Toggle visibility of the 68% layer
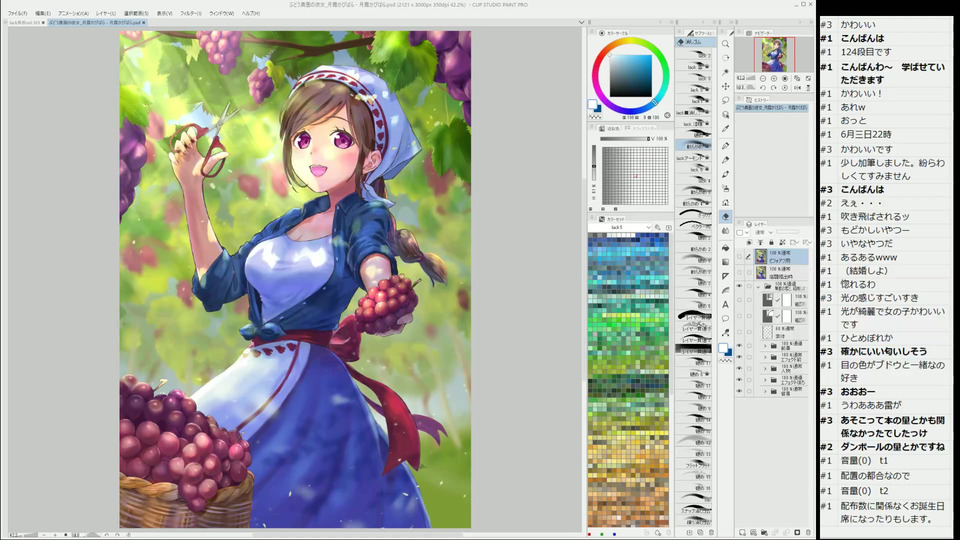 (739, 332)
